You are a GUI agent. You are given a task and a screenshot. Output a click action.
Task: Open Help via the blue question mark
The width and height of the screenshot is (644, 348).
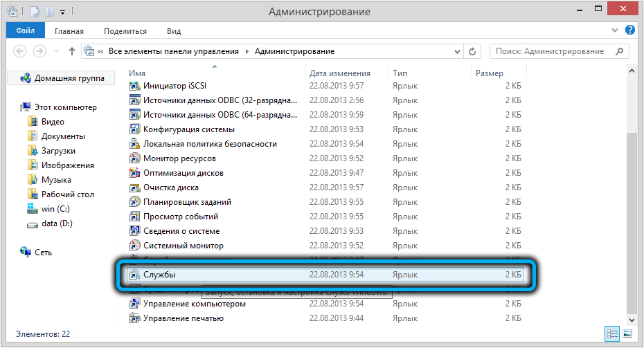pos(630,30)
